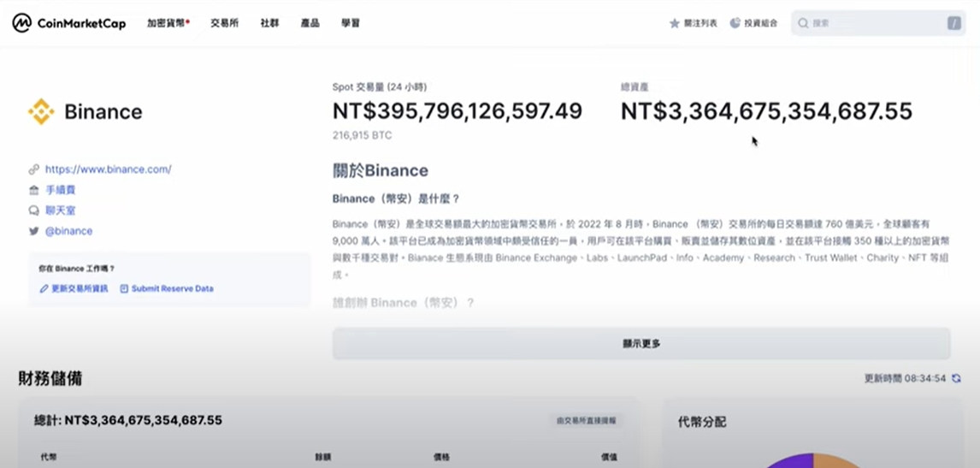Click the Binance diamond logo

click(x=41, y=111)
